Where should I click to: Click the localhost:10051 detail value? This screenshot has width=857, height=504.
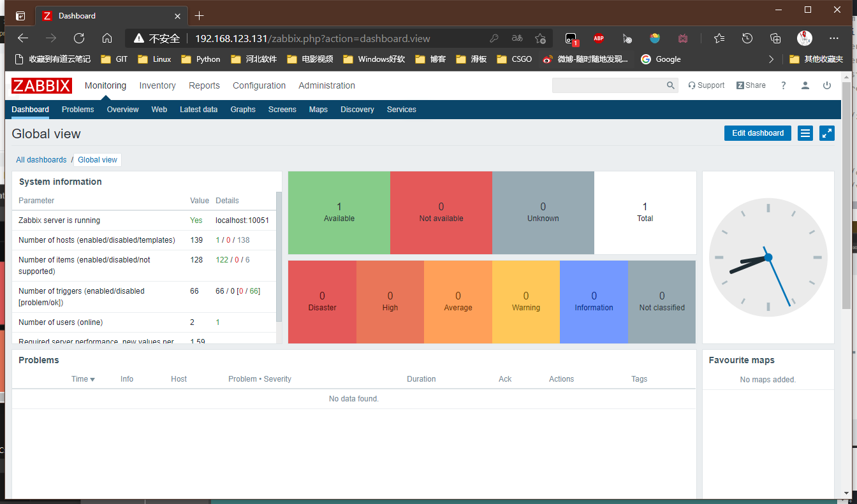[x=242, y=220]
